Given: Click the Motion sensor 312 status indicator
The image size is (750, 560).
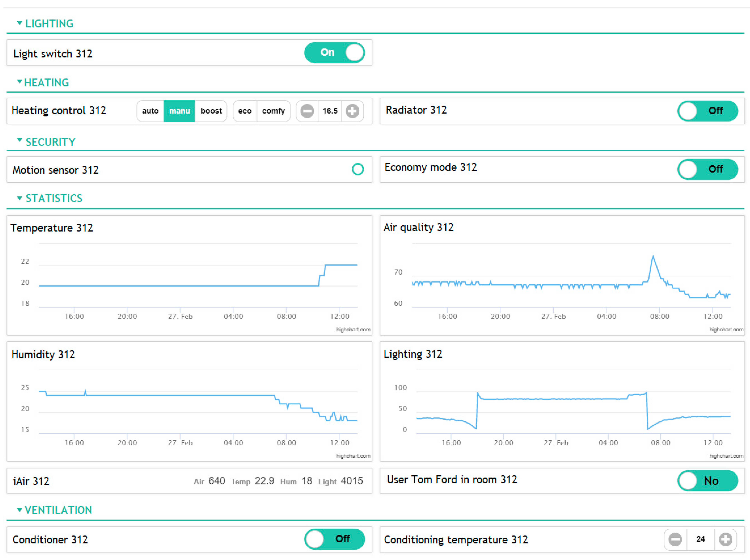Looking at the screenshot, I should click(x=358, y=169).
